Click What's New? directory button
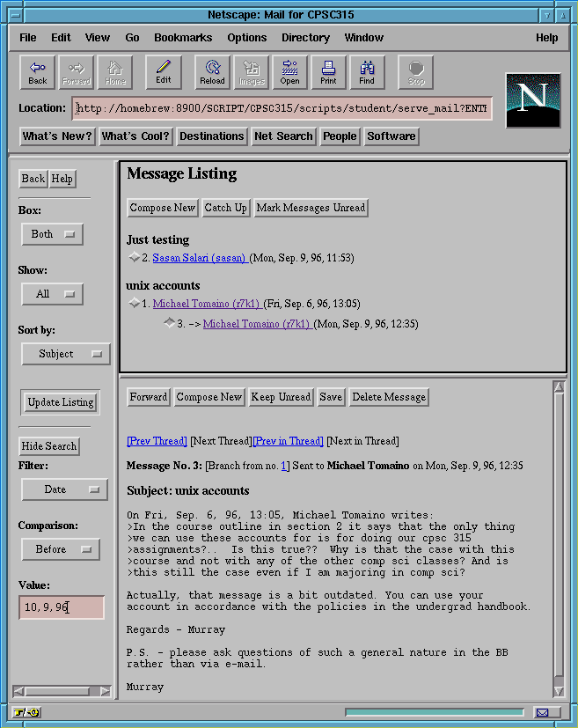The image size is (578, 728). (57, 136)
